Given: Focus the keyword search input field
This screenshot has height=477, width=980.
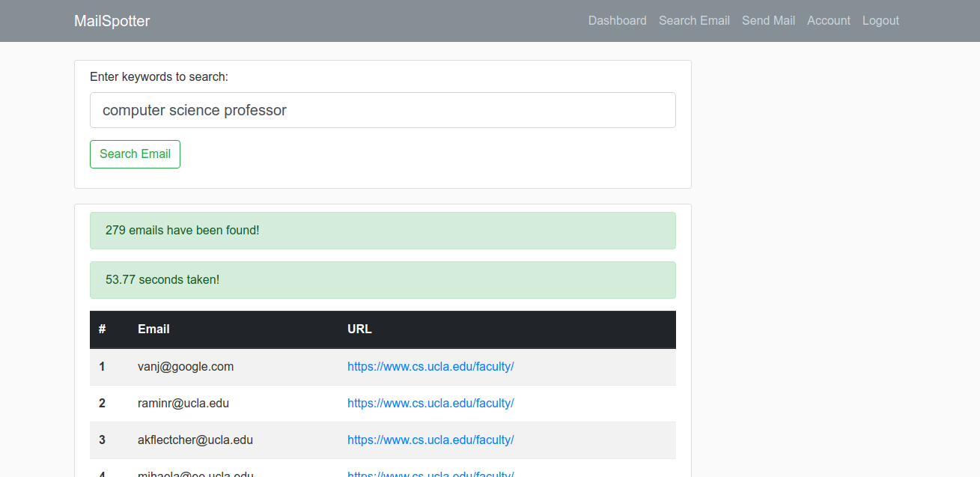Looking at the screenshot, I should coord(383,110).
